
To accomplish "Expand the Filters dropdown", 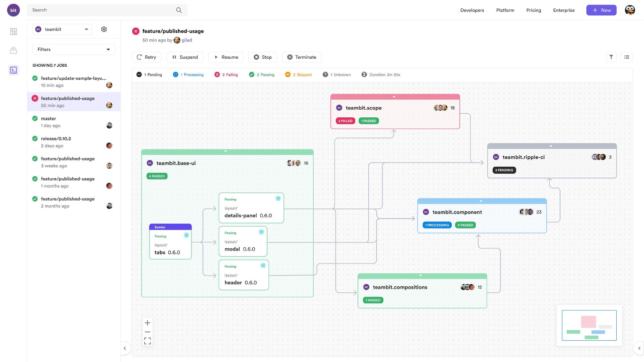I will point(73,49).
